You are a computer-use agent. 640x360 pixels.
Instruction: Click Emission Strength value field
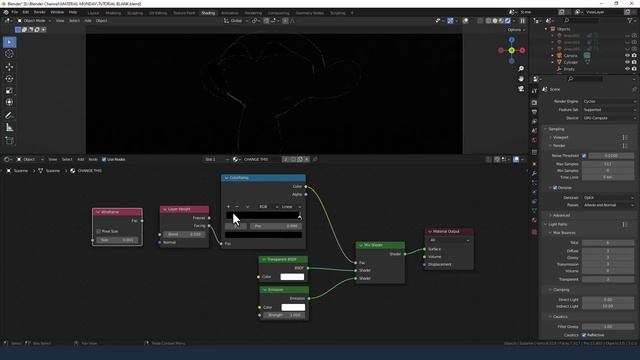click(284, 315)
